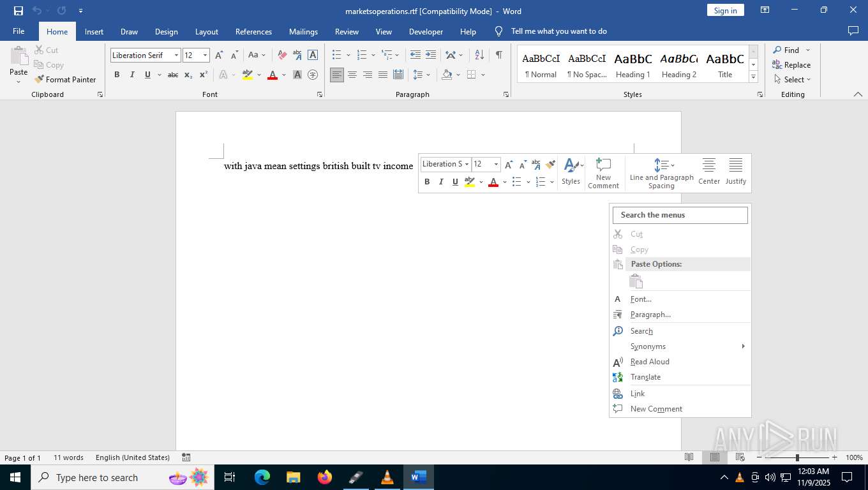
Task: Increase paragraph indent in the ribbon
Action: [x=431, y=55]
